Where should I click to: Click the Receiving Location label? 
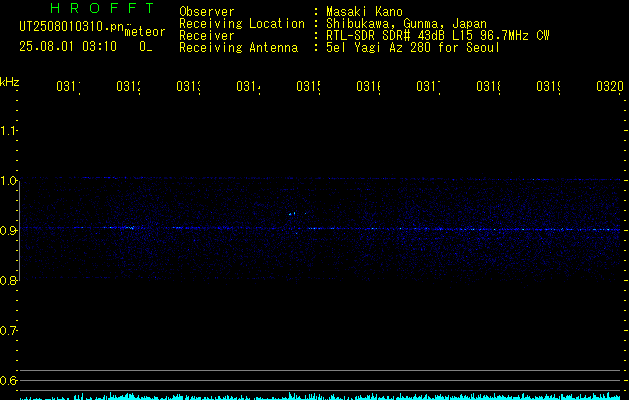click(x=242, y=24)
